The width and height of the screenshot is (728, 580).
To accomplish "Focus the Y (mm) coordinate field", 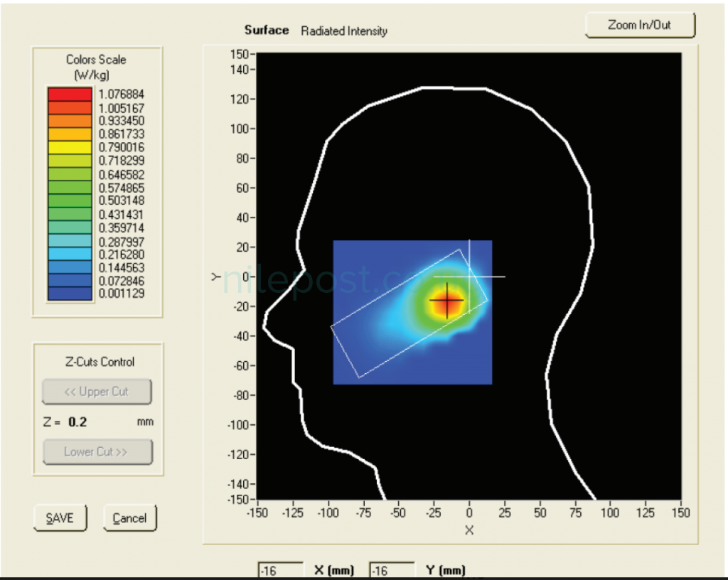I will [391, 571].
